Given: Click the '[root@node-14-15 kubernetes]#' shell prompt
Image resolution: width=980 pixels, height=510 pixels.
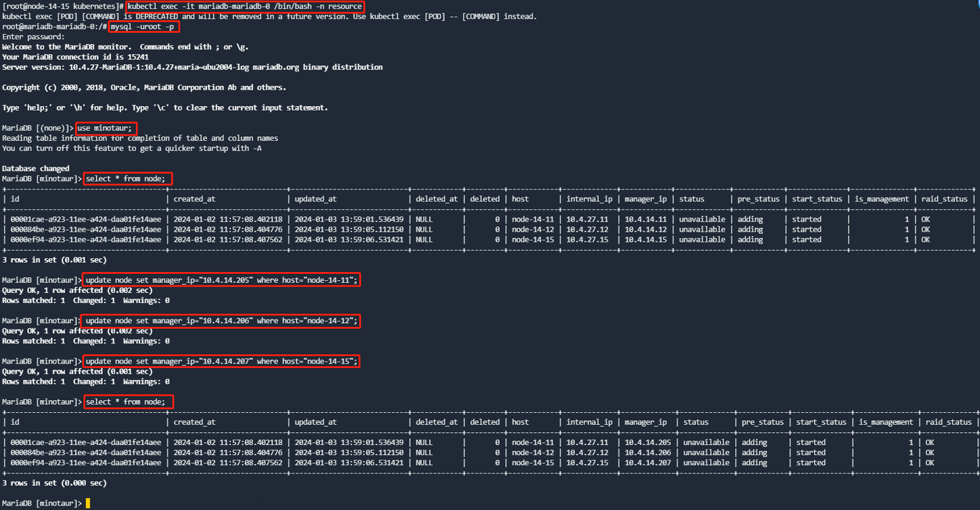Looking at the screenshot, I should [x=63, y=6].
